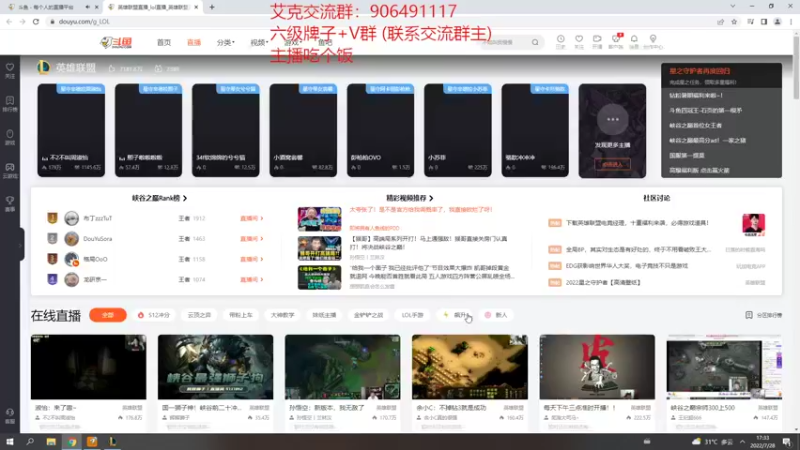Select the 全部 filter pill
This screenshot has height=450, width=800.
pos(108,315)
